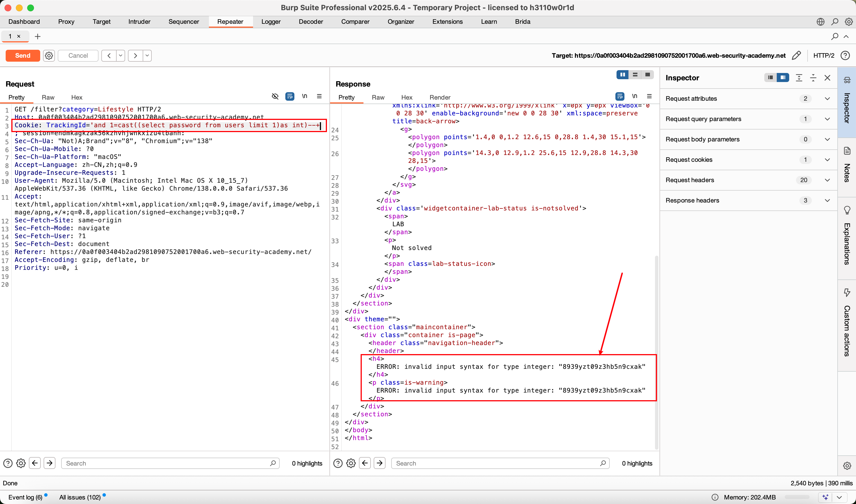Viewport: 856px width, 504px height.
Task: Open Repeater help question icon
Action: pos(845,55)
